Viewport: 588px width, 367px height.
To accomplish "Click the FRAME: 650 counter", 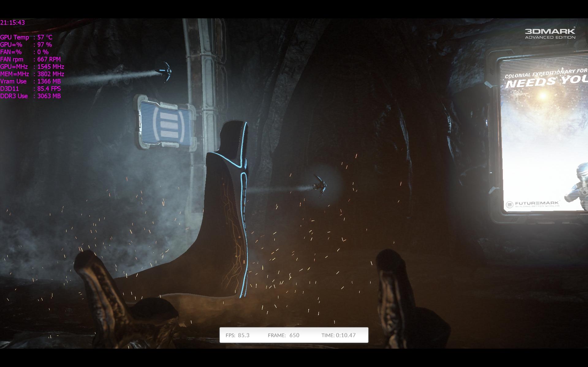I will click(x=283, y=335).
